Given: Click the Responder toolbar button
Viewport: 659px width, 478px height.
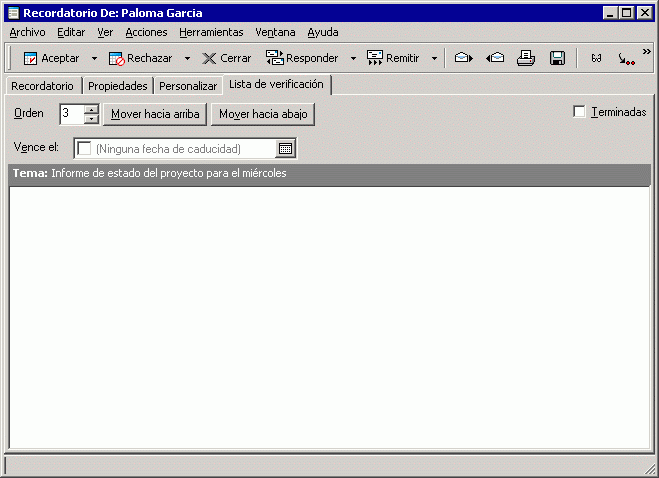Looking at the screenshot, I should coord(302,58).
